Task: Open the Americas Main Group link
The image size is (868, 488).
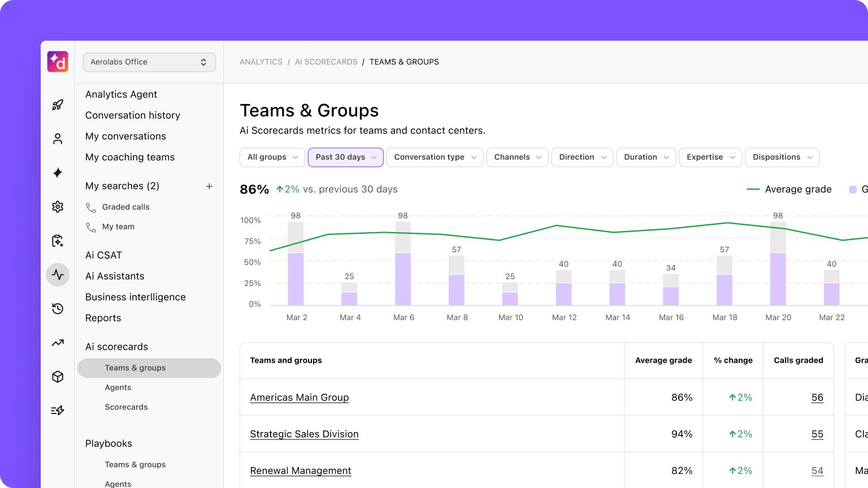Action: click(300, 398)
